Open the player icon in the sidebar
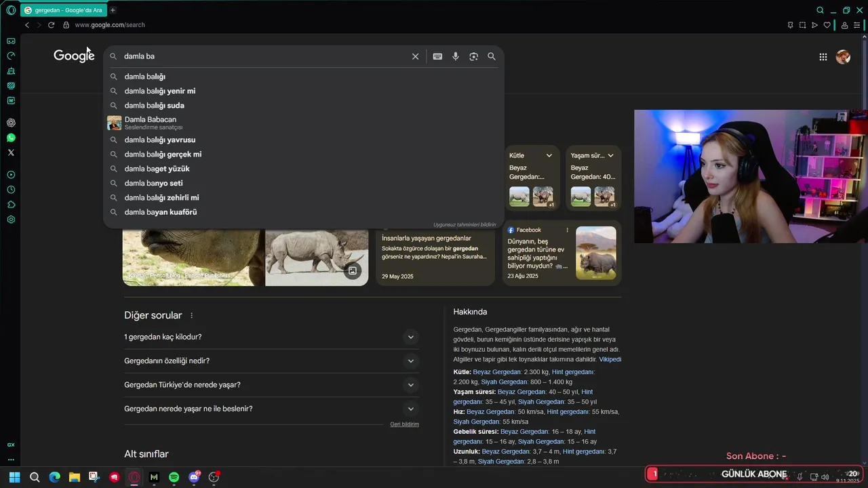 point(11,175)
